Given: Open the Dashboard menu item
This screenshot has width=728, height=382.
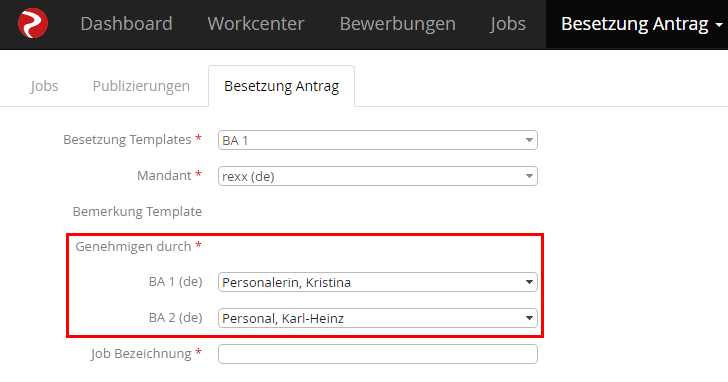Looking at the screenshot, I should pos(126,24).
